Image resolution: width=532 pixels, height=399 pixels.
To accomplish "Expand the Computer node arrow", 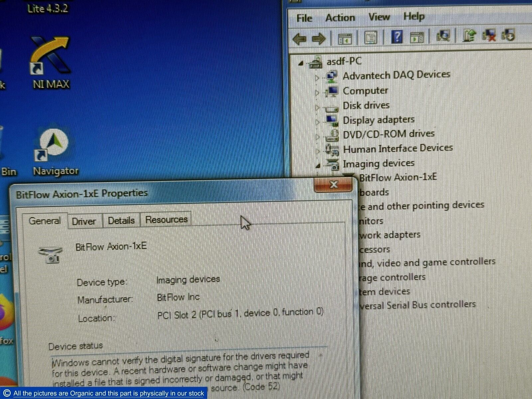I will [x=317, y=93].
